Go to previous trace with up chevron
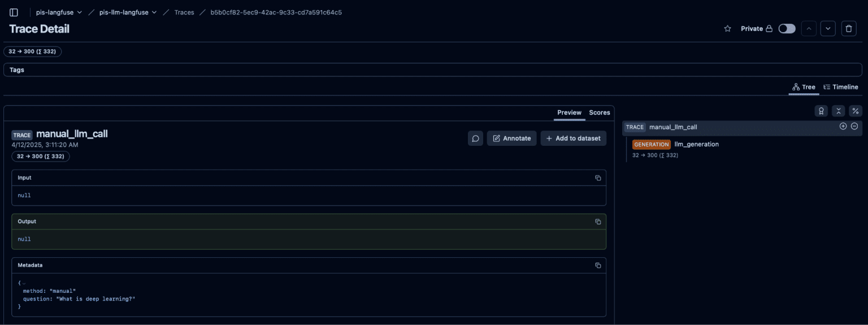 (x=809, y=28)
